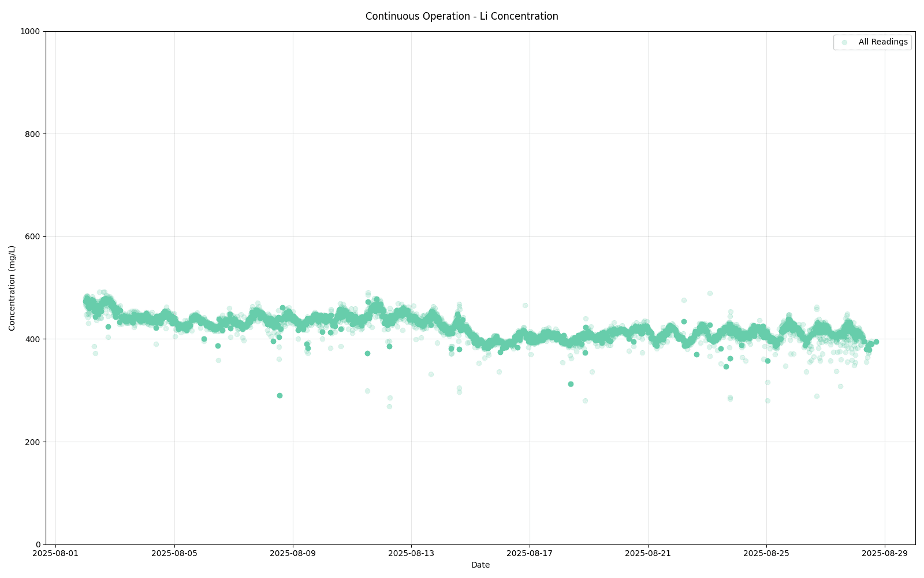The width and height of the screenshot is (924, 578).
Task: Choose the 2025-08-21 date tick label
Action: [x=648, y=553]
